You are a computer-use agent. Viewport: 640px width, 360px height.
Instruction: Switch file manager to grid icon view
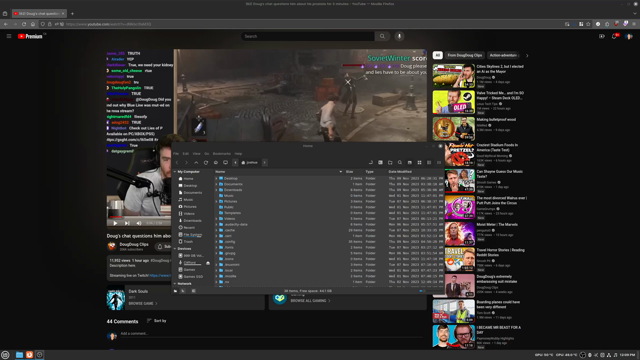419,162
